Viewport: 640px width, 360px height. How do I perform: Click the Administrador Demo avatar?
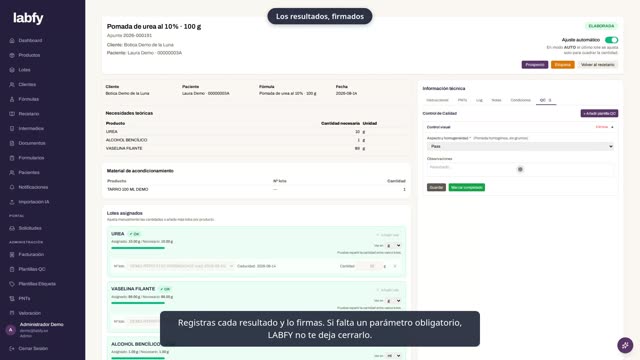(x=11, y=330)
